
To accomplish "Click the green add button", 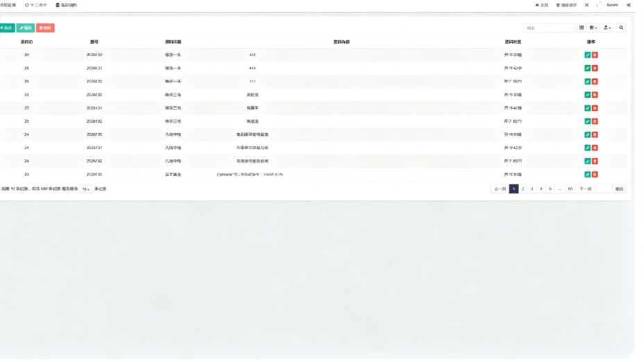I will 7,28.
